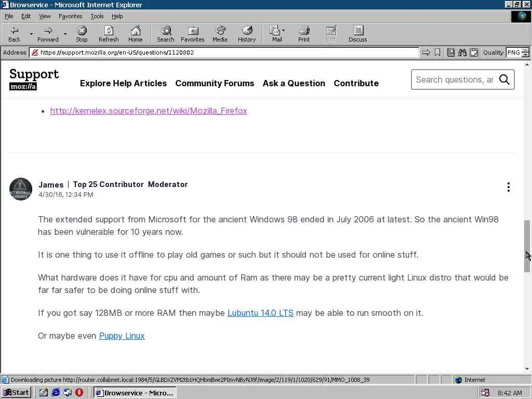The width and height of the screenshot is (532, 399).
Task: Click the binoculars find icon
Action: [462, 52]
